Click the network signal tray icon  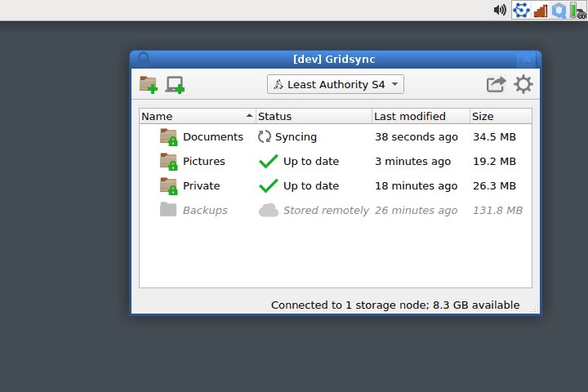click(541, 11)
